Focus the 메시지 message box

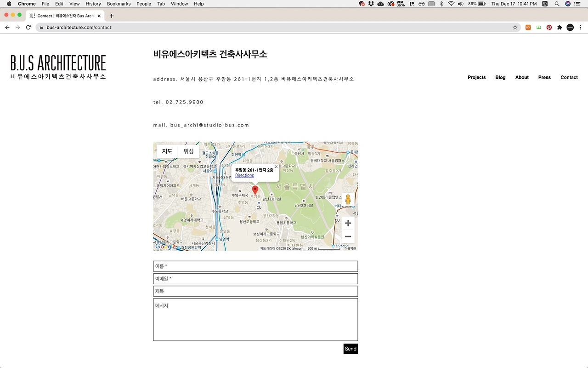tap(255, 320)
